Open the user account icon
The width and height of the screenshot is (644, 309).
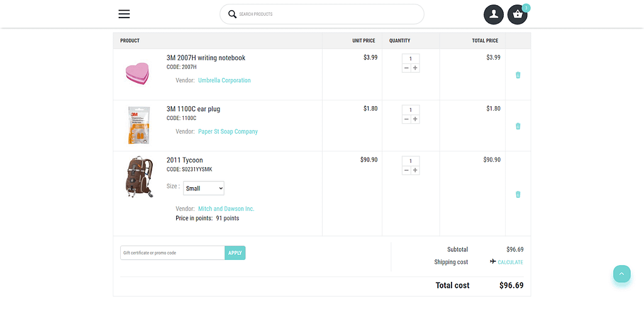coord(494,15)
